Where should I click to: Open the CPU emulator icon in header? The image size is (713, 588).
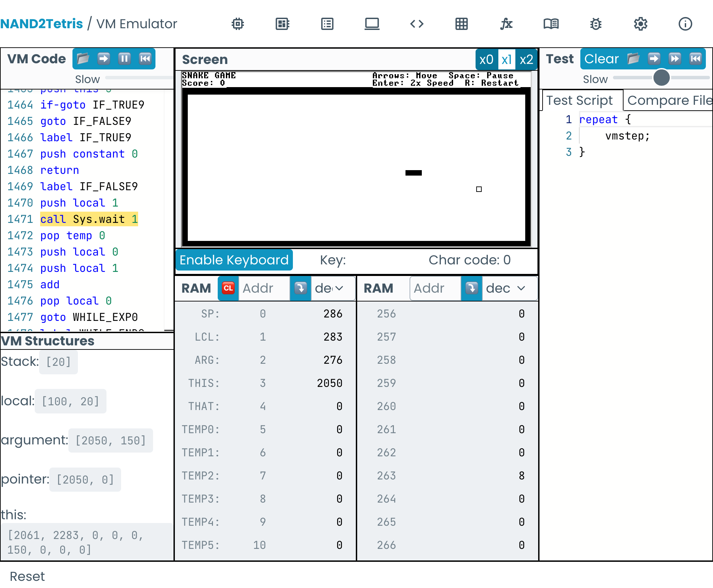coord(282,24)
